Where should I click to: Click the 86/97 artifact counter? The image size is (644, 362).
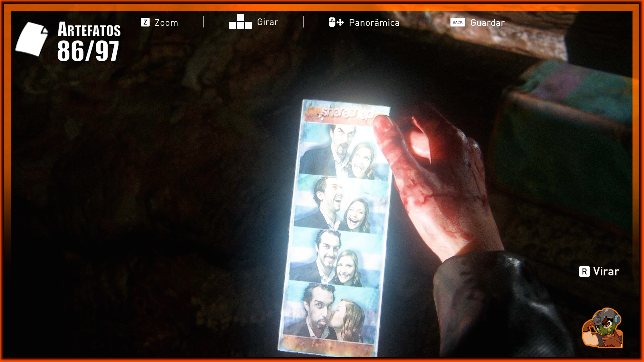click(x=88, y=51)
